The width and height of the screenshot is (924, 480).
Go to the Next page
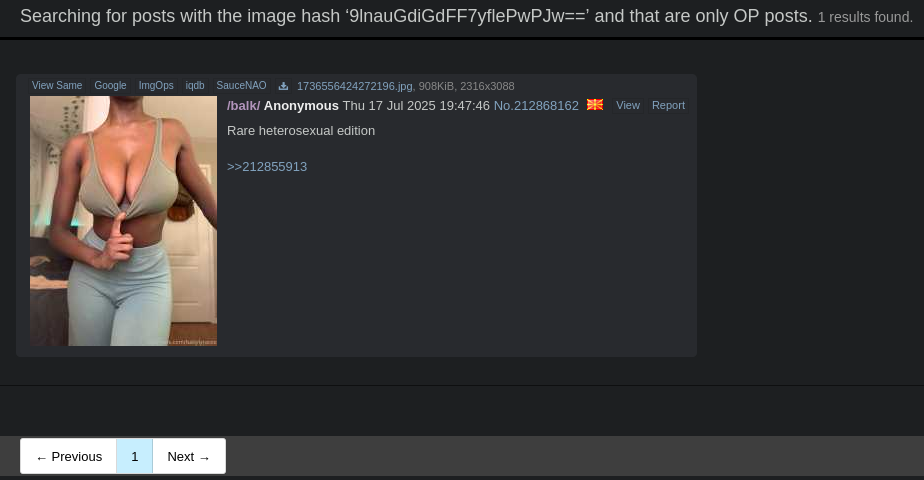pyautogui.click(x=189, y=456)
